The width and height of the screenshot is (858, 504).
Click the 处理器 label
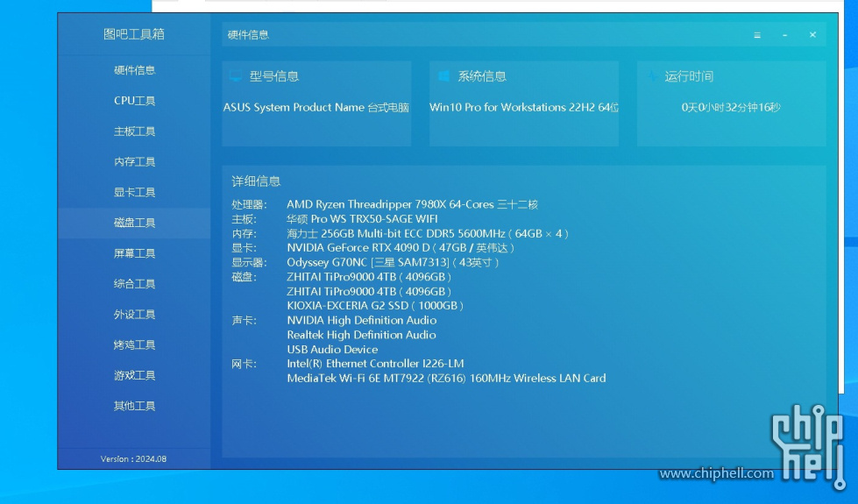pyautogui.click(x=249, y=204)
